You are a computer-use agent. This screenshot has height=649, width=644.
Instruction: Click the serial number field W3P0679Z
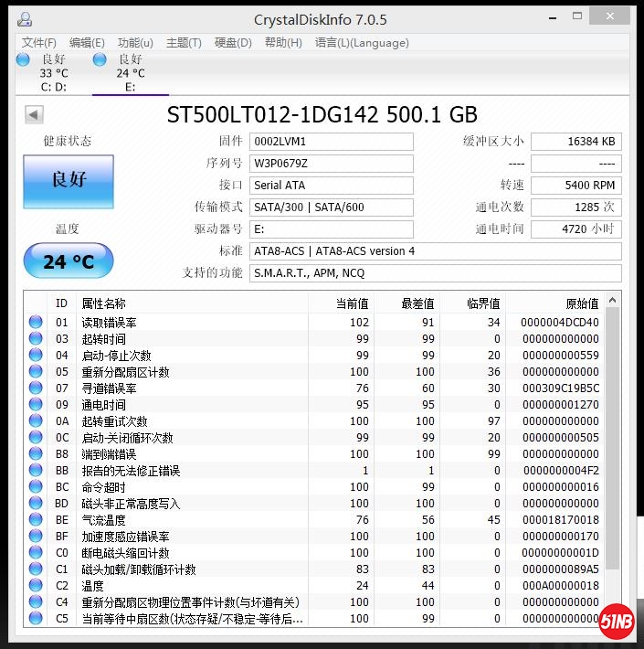point(331,163)
